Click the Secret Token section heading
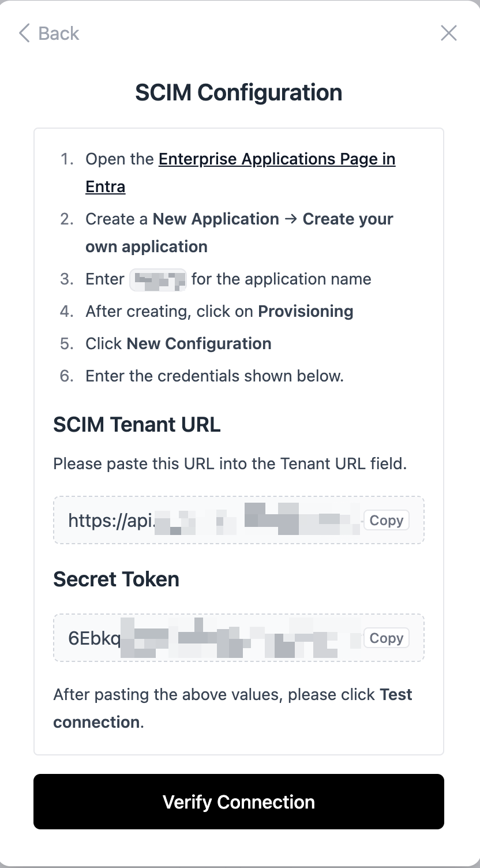This screenshot has width=480, height=868. click(x=116, y=579)
